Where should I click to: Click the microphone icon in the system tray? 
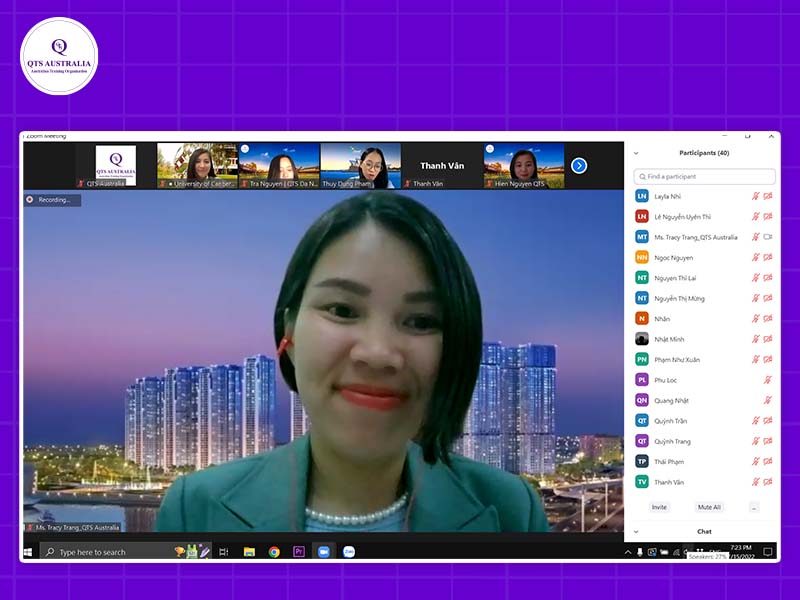click(640, 552)
